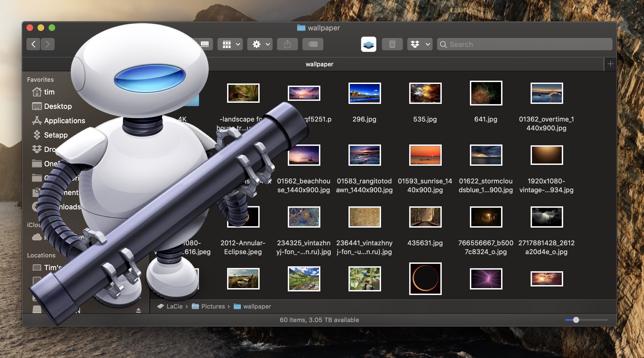The image size is (644, 358).
Task: Click the blue layered app toolbar icon
Action: point(368,44)
